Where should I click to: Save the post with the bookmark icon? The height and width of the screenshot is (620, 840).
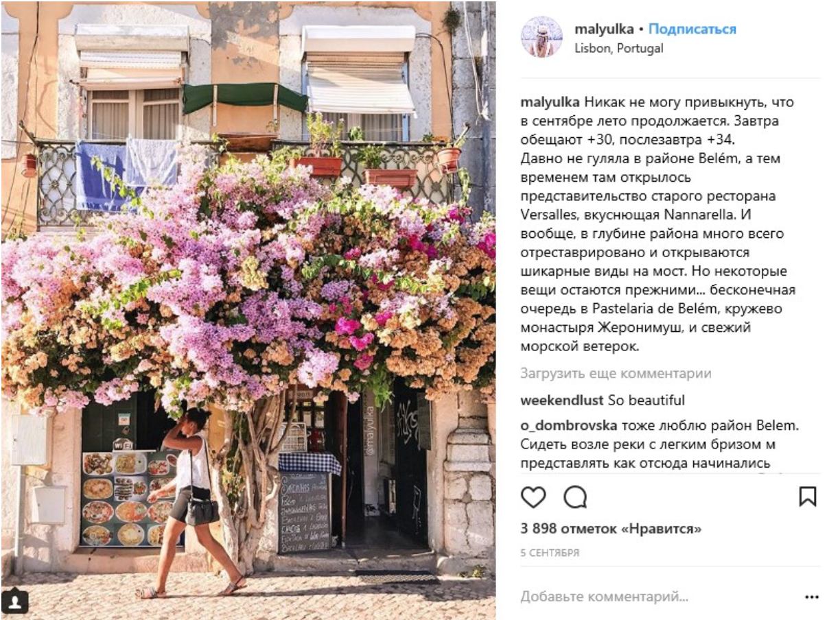[x=808, y=497]
